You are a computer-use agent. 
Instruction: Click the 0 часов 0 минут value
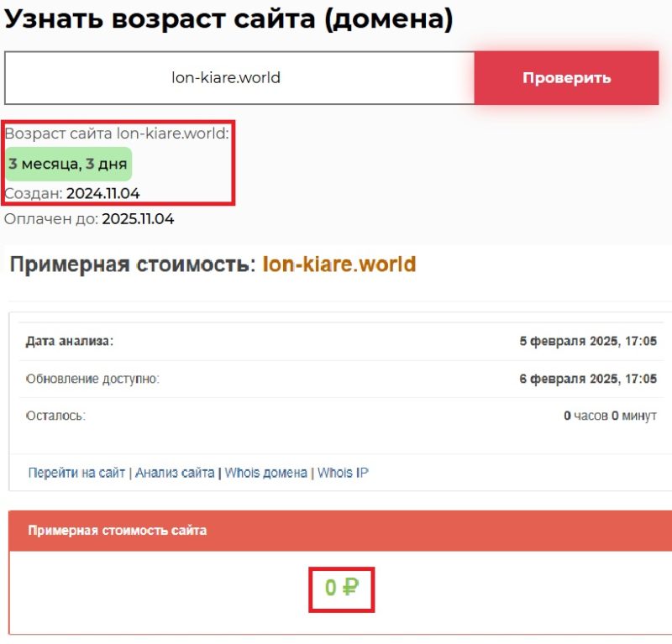[x=610, y=416]
